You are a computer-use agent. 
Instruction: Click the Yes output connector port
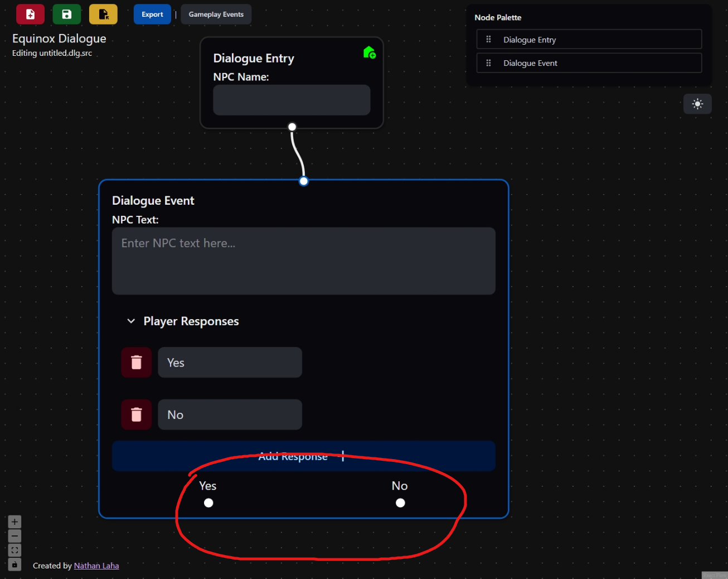click(x=208, y=503)
